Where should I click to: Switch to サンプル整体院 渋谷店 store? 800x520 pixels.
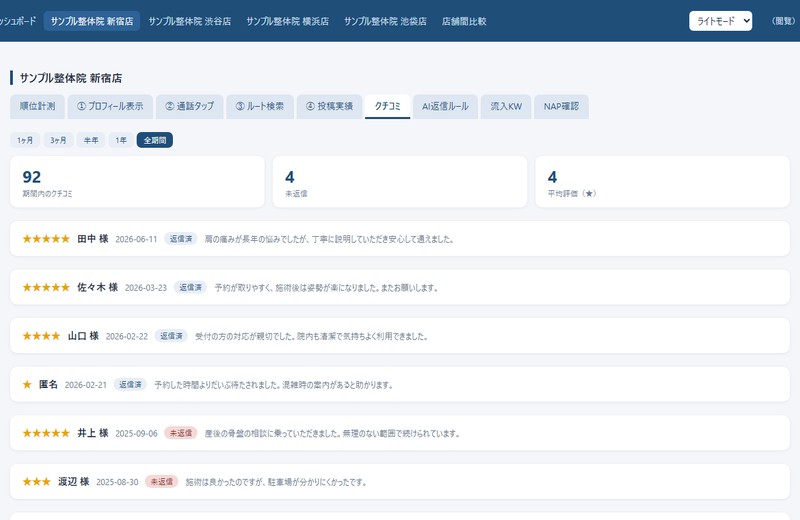[189, 21]
